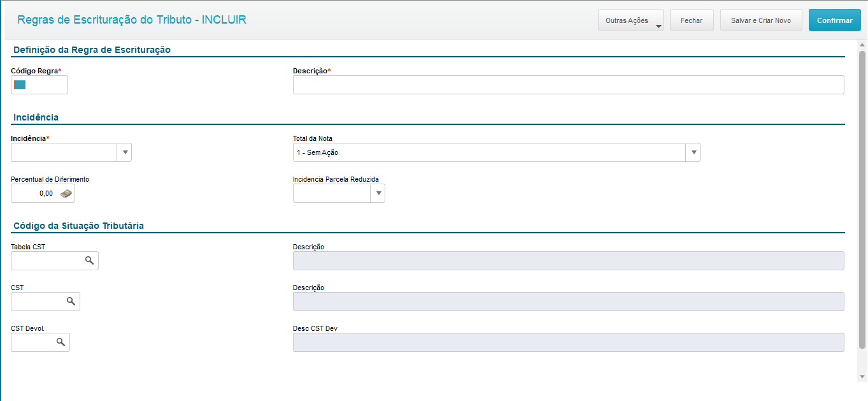The width and height of the screenshot is (868, 401).
Task: Click the Outras Ações dropdown arrow
Action: tap(658, 27)
